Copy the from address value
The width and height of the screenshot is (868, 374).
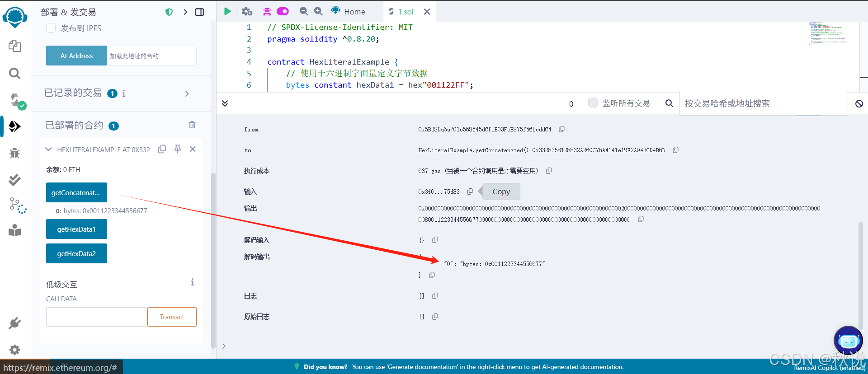point(561,129)
